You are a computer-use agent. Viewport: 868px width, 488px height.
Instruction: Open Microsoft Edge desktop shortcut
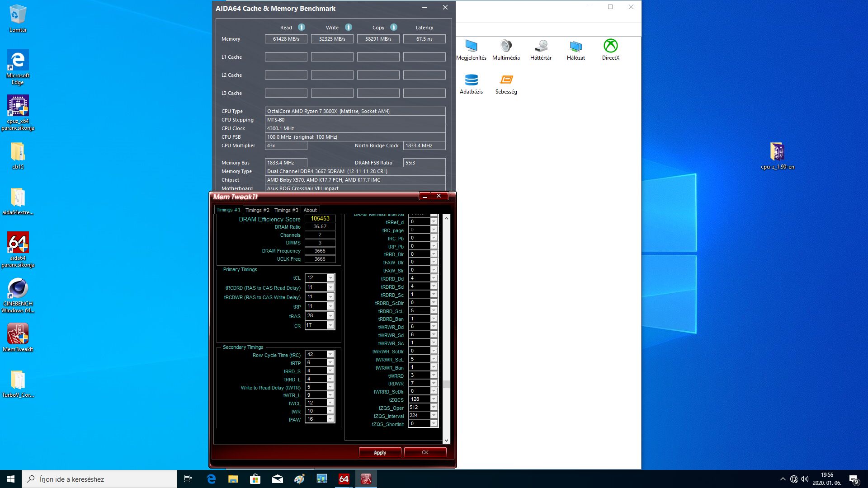[18, 67]
